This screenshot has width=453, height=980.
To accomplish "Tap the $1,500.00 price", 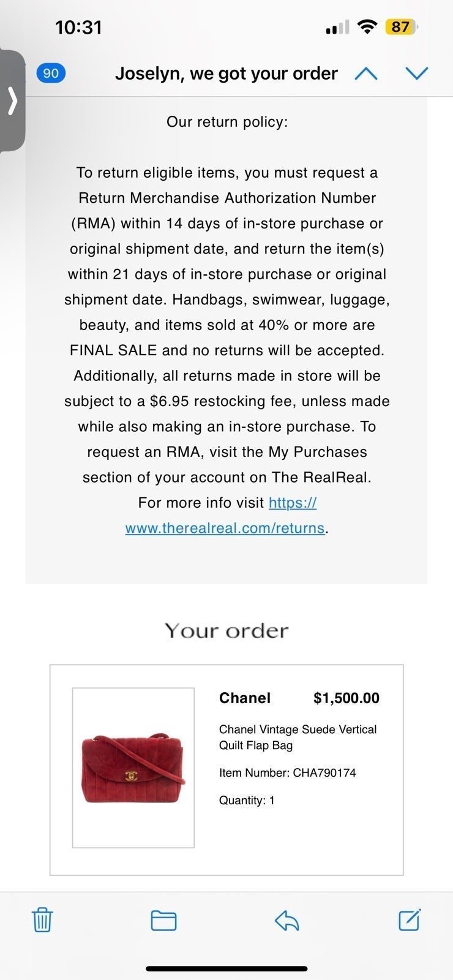I will coord(346,698).
